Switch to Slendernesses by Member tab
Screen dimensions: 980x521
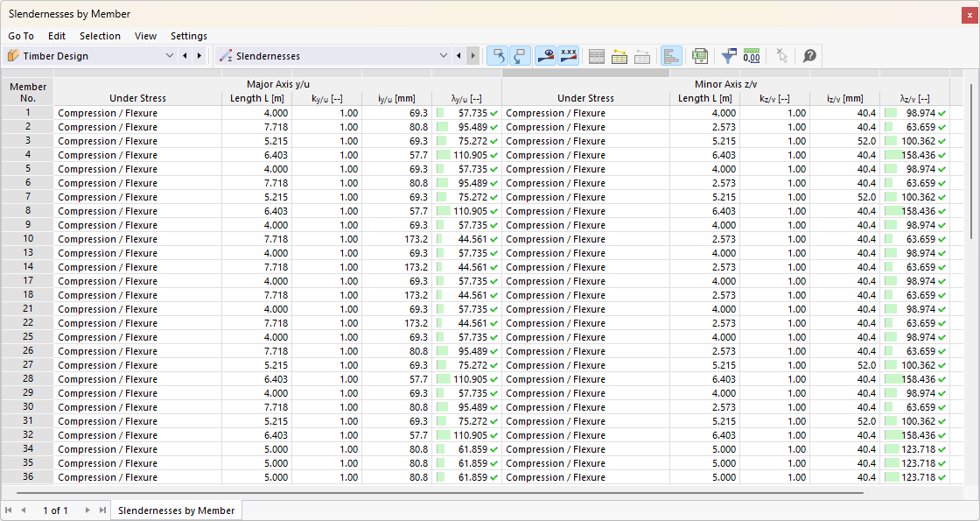tap(176, 510)
